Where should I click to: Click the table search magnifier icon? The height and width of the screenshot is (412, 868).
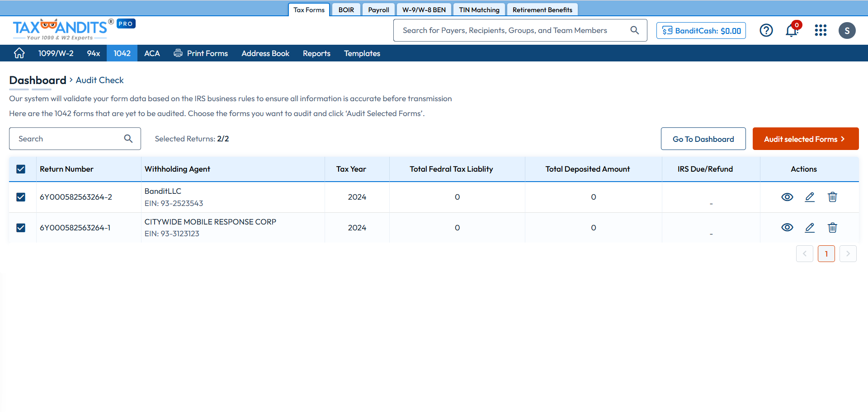(128, 139)
